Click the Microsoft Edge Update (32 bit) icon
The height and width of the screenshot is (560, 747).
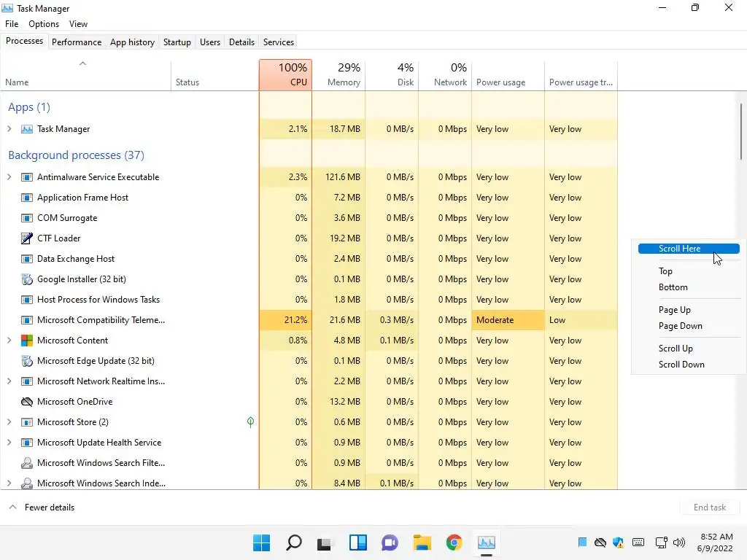pyautogui.click(x=27, y=361)
